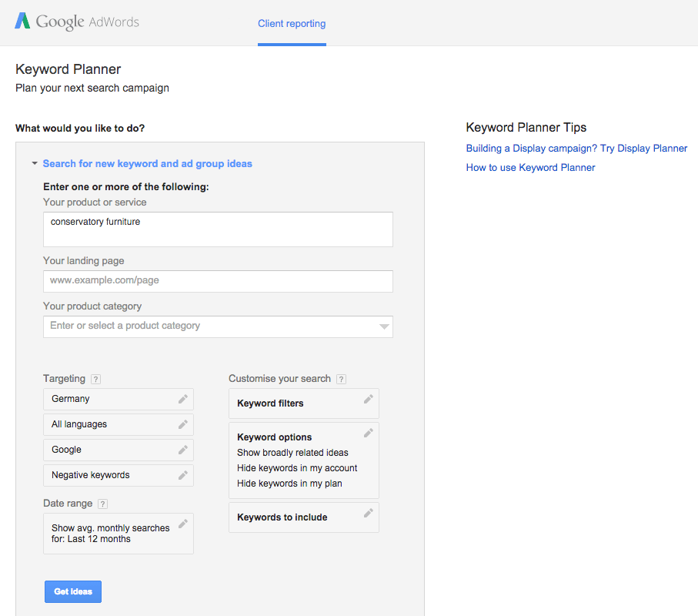
Task: Open Customise your search help icon
Action: (342, 379)
